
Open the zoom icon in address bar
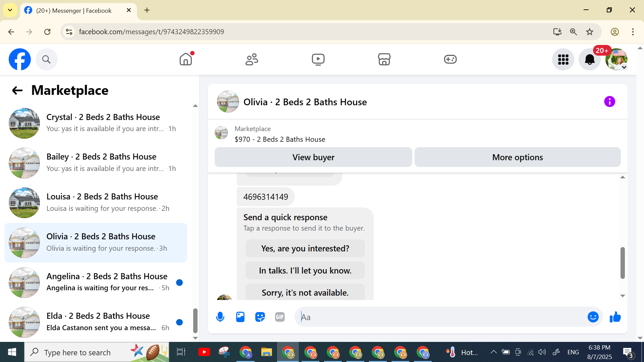click(573, 32)
